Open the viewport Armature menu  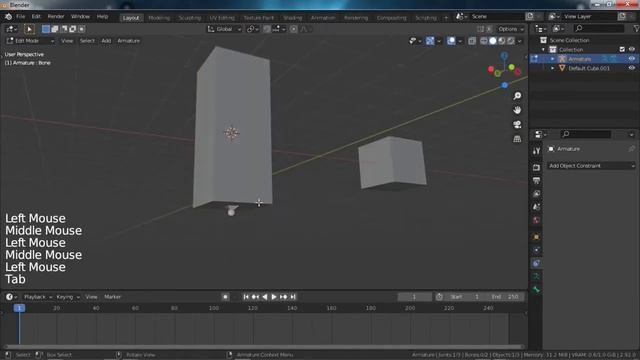pos(129,41)
